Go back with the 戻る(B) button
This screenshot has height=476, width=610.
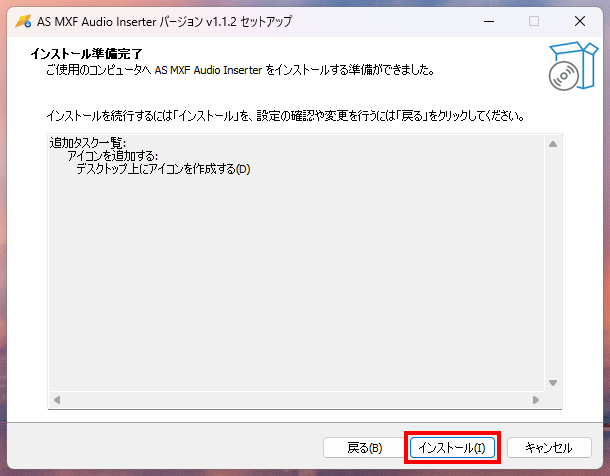[x=365, y=448]
